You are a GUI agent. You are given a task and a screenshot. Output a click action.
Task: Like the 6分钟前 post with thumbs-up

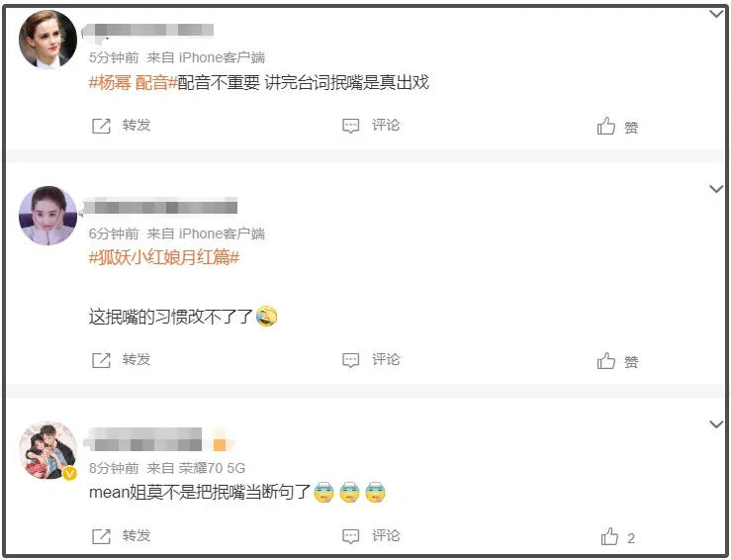click(606, 360)
